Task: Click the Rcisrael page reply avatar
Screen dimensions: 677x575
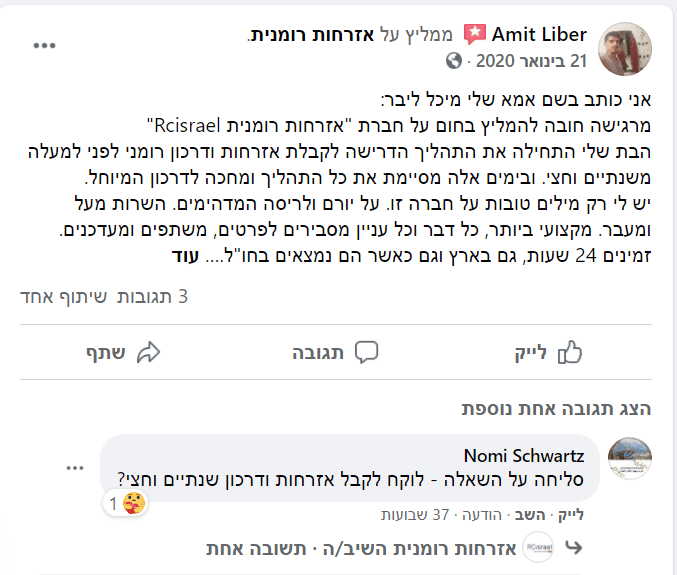Action: pyautogui.click(x=539, y=548)
